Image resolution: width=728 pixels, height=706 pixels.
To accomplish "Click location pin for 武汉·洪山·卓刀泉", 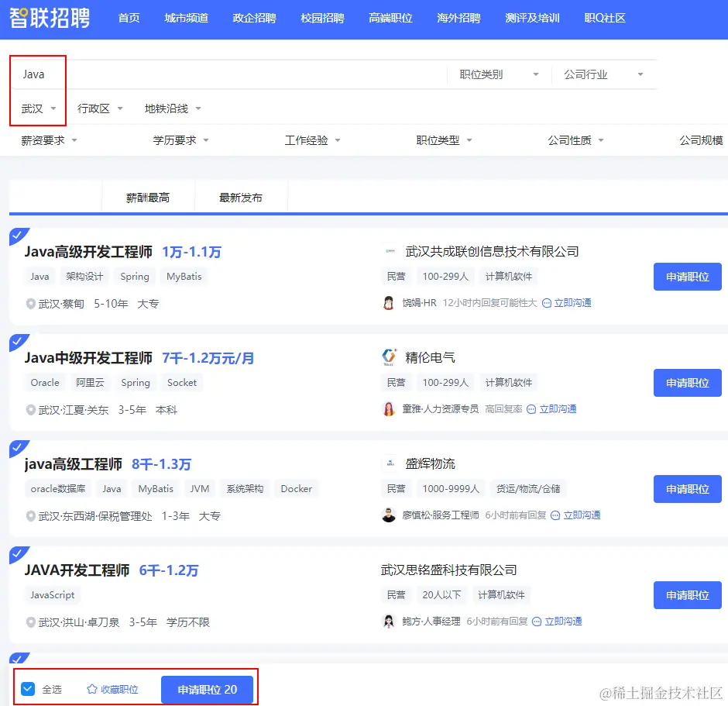I will 31,622.
